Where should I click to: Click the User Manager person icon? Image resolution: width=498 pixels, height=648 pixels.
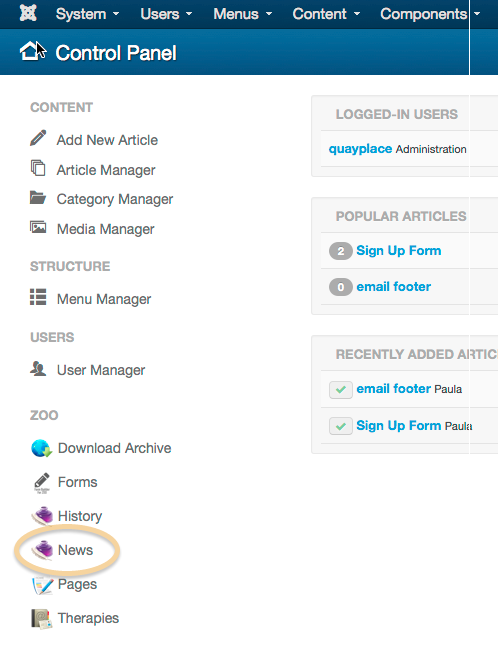(38, 368)
